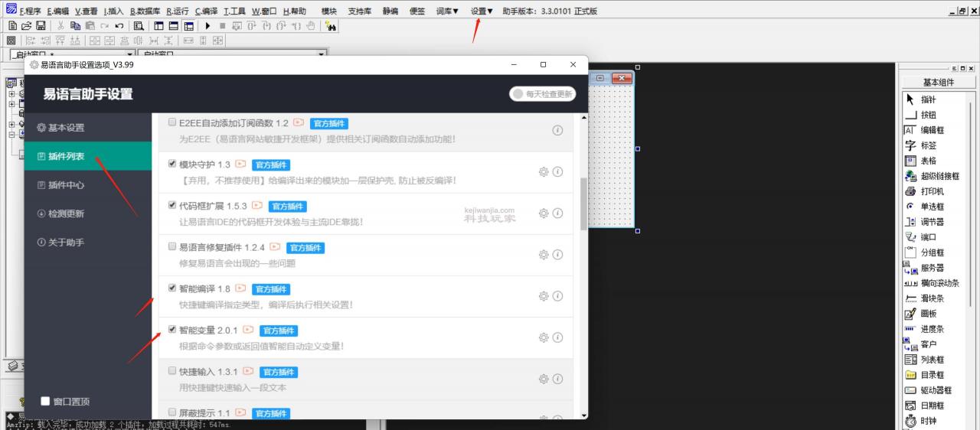Image resolution: width=980 pixels, height=430 pixels.
Task: Switch to 插件列表 in sidebar
Action: click(x=88, y=156)
